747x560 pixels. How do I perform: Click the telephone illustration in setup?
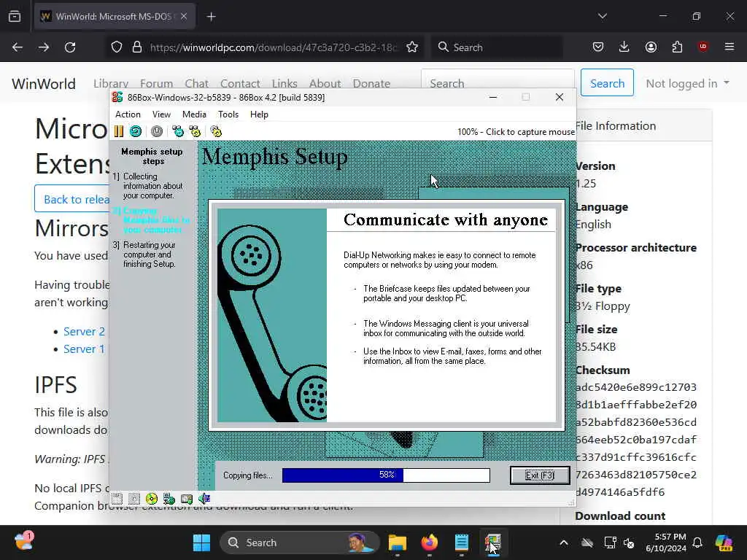click(272, 315)
